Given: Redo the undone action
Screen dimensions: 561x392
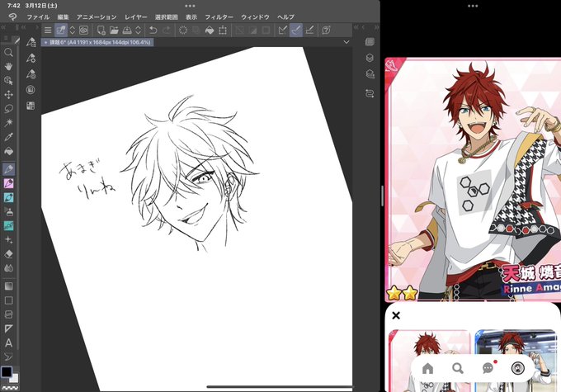Looking at the screenshot, I should click(x=166, y=30).
